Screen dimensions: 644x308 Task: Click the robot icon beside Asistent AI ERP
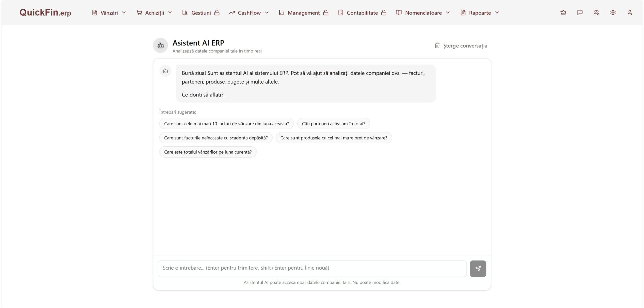pos(160,45)
